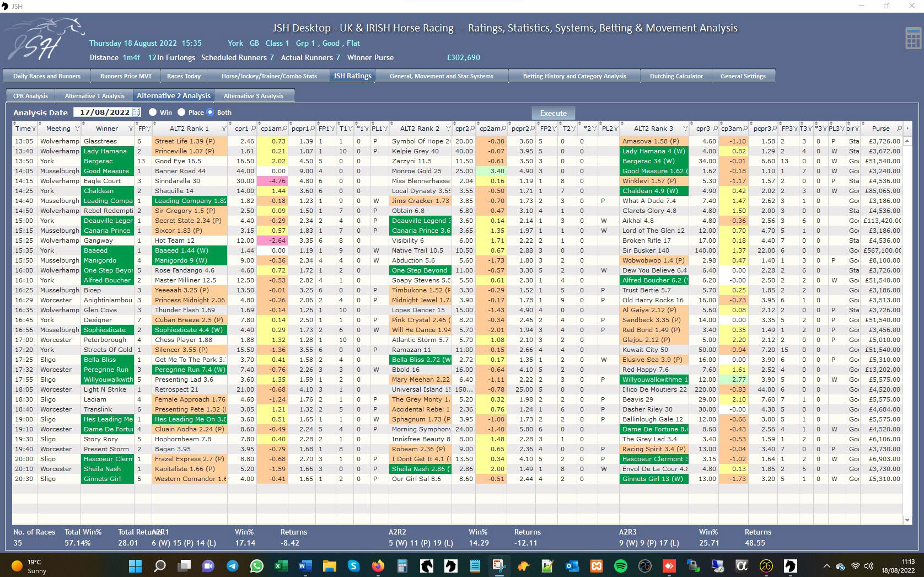Viewport: 924px width, 577px height.
Task: Filter the *2 column
Action: pos(594,129)
